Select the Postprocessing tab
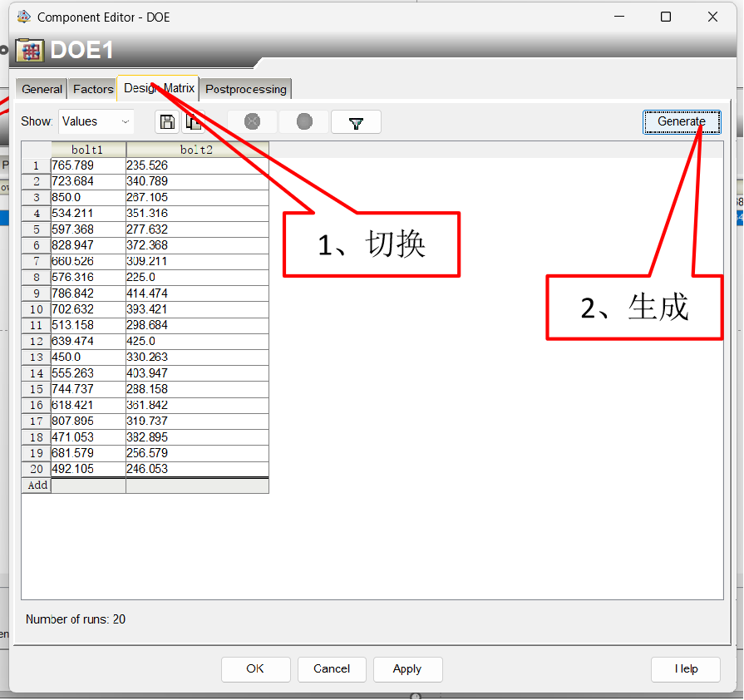 tap(246, 89)
